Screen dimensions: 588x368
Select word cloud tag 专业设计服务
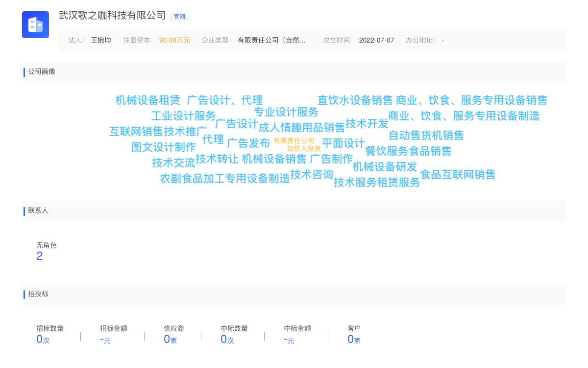286,112
